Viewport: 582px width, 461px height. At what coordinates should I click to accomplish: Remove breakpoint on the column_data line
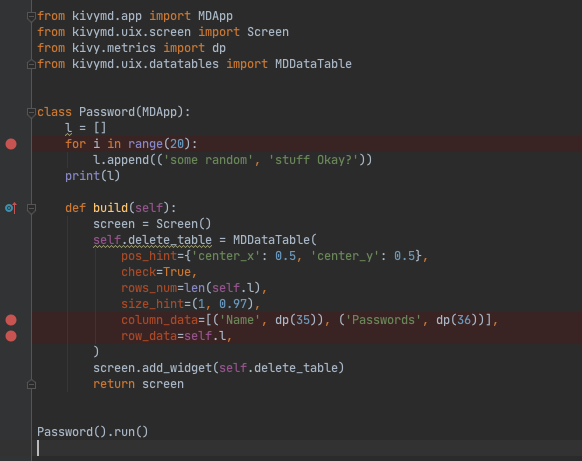[11, 320]
